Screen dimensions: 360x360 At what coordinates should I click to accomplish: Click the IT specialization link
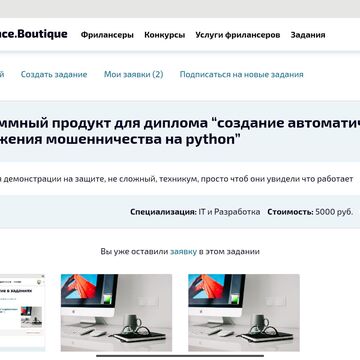pyautogui.click(x=202, y=212)
